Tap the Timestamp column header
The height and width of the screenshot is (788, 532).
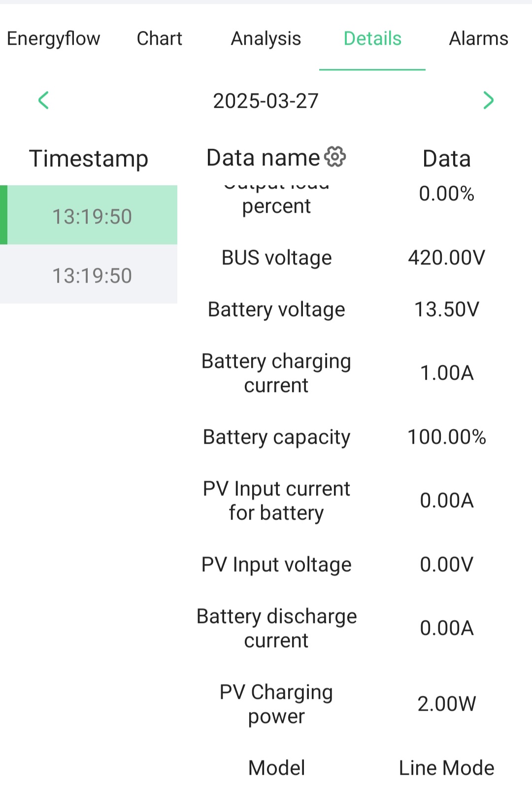[x=89, y=159]
